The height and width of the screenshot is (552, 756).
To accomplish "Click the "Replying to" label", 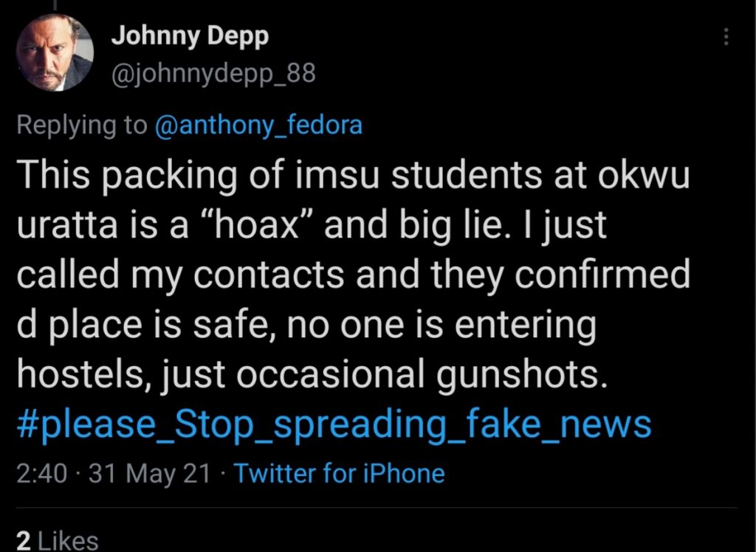I will (81, 125).
